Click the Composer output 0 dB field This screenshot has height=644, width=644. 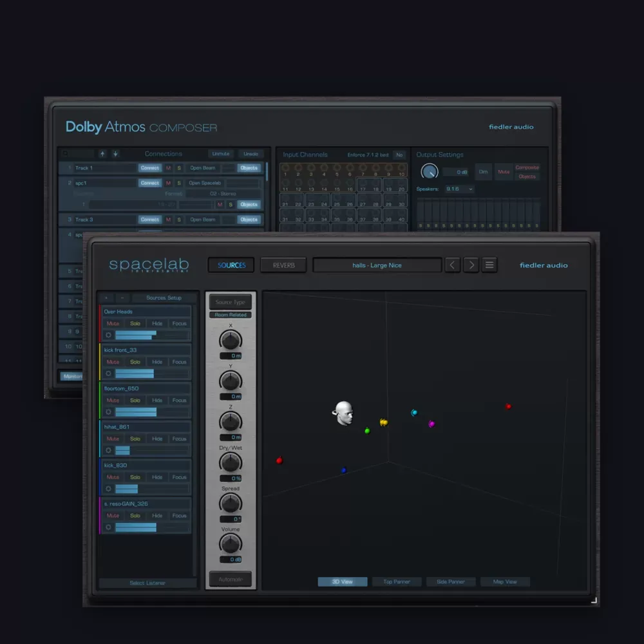point(457,172)
